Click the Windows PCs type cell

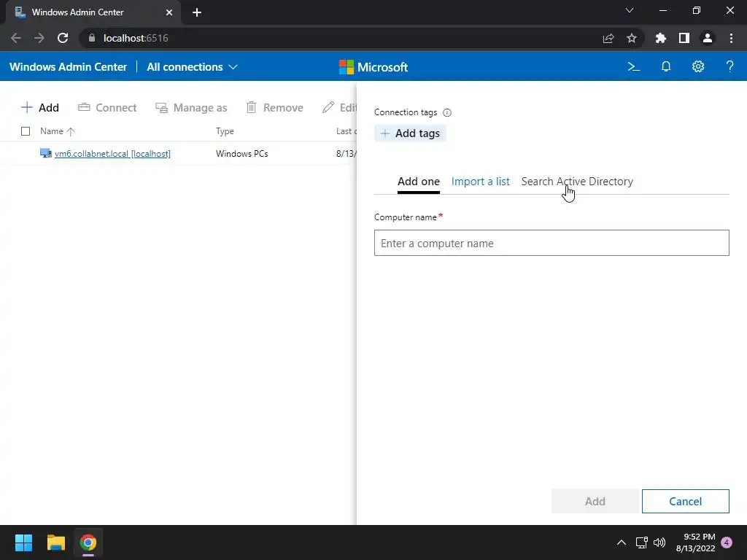pyautogui.click(x=242, y=154)
